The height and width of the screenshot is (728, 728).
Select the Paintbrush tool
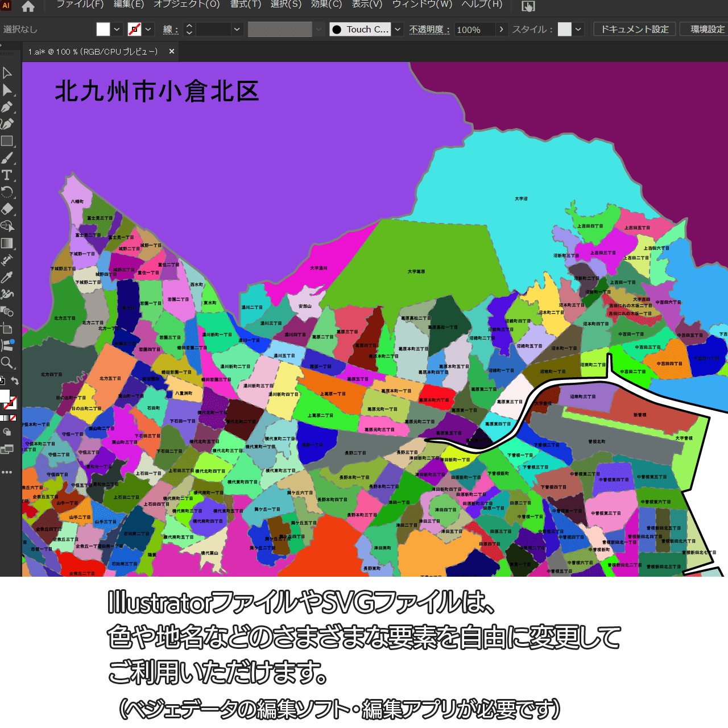[x=7, y=158]
